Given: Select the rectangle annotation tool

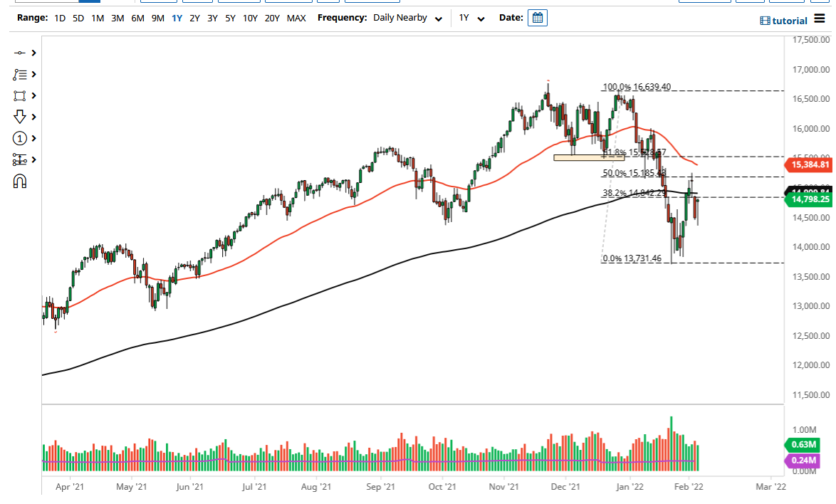Looking at the screenshot, I should (19, 95).
